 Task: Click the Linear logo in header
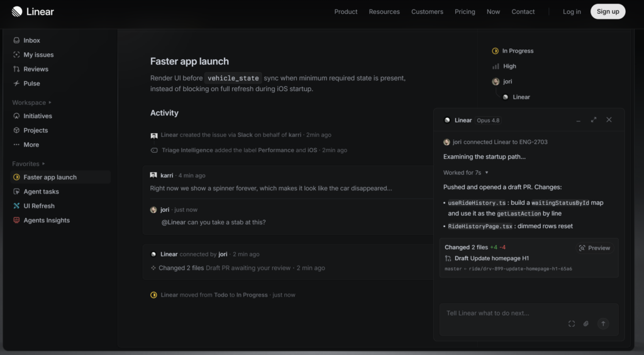click(x=33, y=11)
